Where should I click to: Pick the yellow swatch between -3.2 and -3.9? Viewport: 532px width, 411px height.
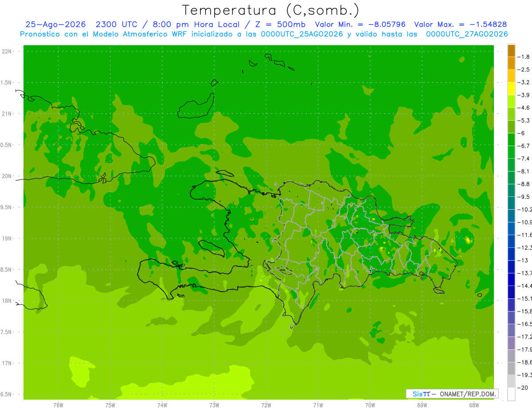(x=511, y=89)
